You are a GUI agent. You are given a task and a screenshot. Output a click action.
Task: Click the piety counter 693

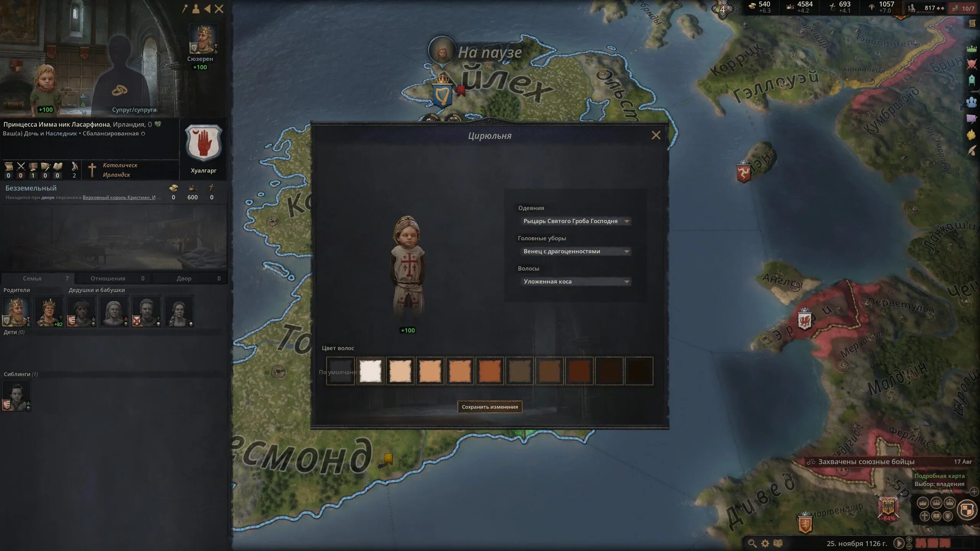click(841, 7)
